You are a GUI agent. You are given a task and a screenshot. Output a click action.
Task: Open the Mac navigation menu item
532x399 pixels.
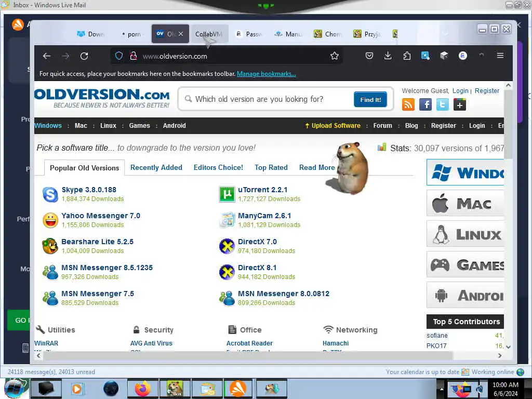pos(81,126)
